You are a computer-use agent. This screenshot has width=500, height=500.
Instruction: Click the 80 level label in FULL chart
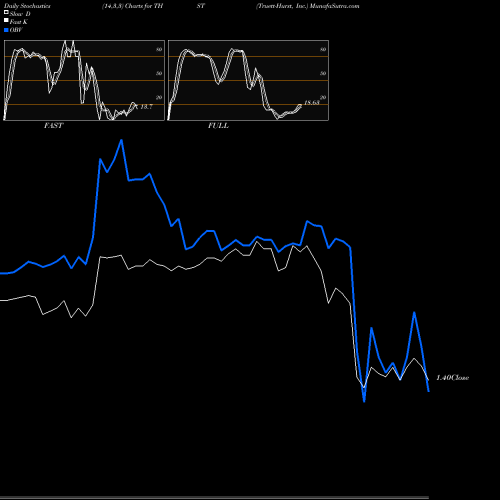(x=323, y=49)
